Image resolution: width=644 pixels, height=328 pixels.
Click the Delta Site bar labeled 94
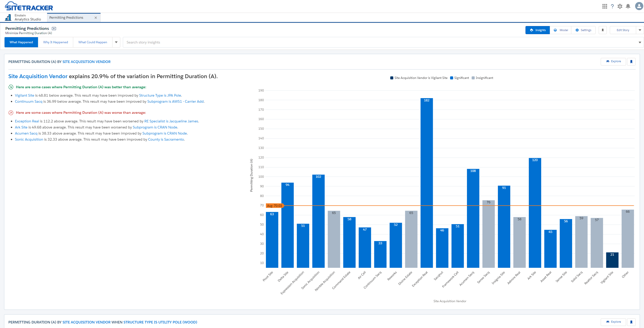(x=287, y=225)
